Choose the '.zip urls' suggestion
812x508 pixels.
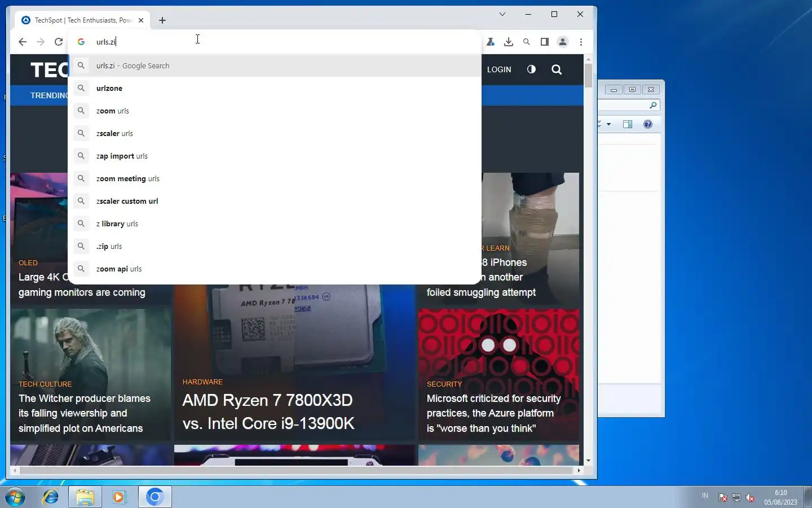click(x=275, y=246)
